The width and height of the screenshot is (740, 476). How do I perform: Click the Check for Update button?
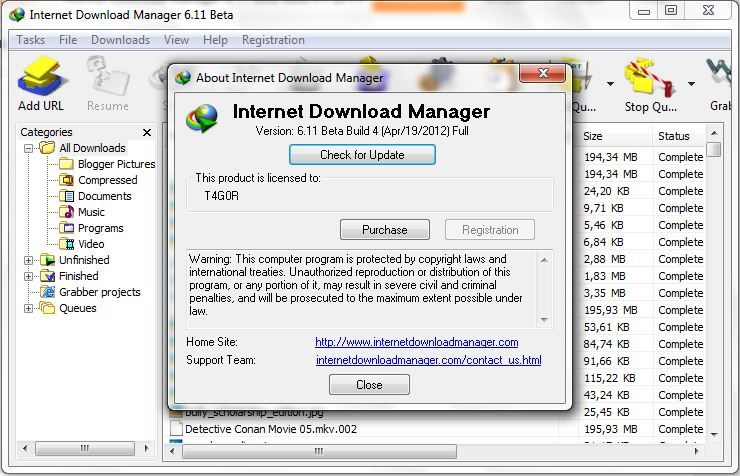tap(362, 155)
